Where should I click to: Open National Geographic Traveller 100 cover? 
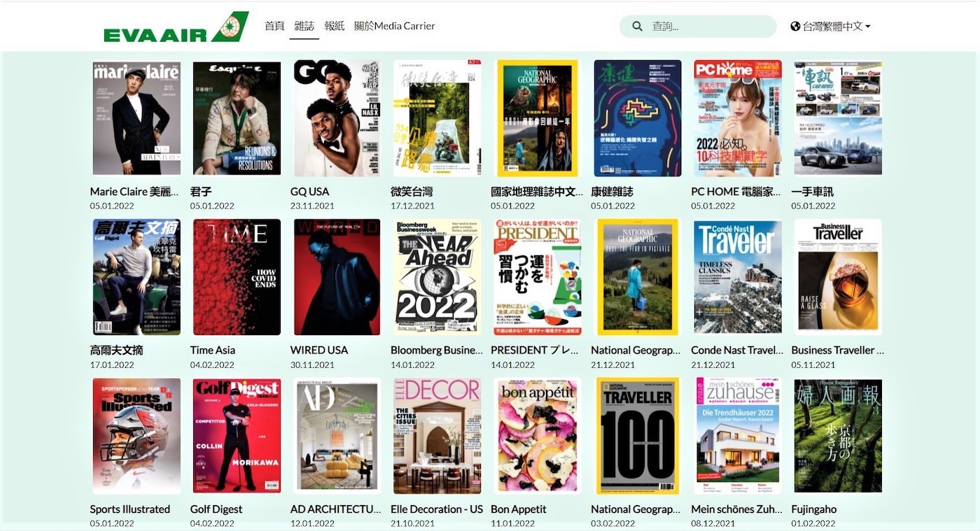pos(637,436)
